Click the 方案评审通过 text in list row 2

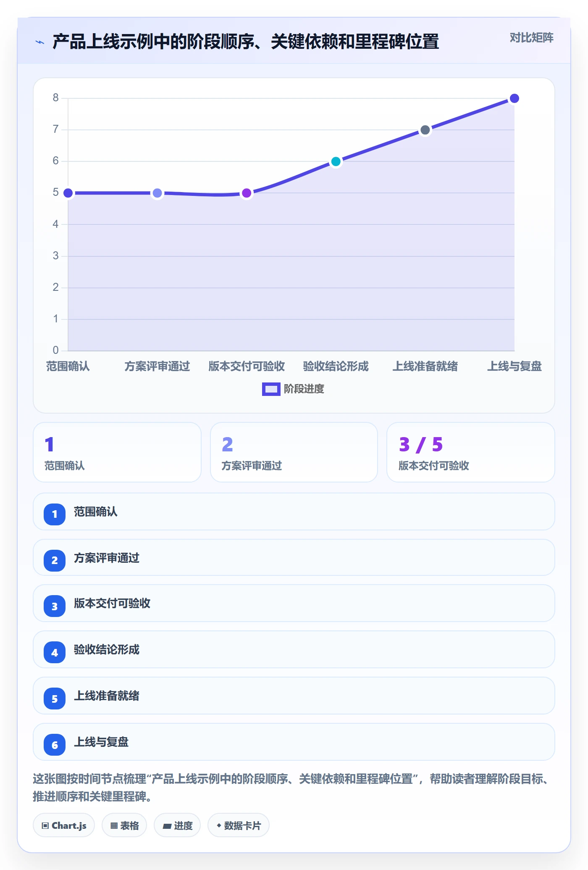107,558
